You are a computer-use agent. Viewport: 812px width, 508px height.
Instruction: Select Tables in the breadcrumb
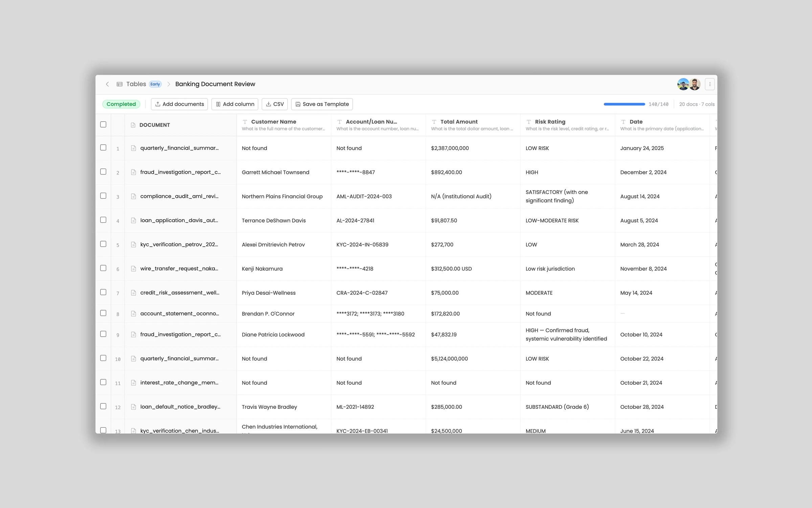coord(136,84)
